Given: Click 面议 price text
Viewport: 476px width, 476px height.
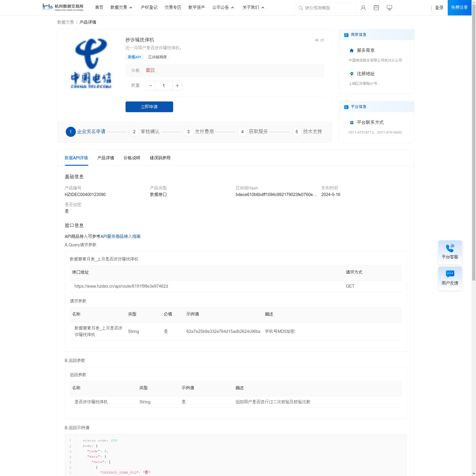Looking at the screenshot, I should pyautogui.click(x=151, y=71).
